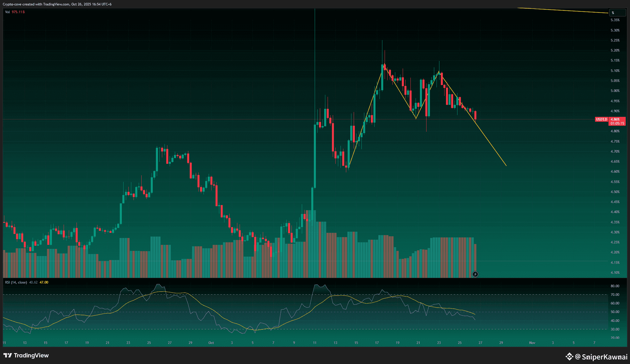Click the Vol 975.11B value in red

pyautogui.click(x=18, y=12)
